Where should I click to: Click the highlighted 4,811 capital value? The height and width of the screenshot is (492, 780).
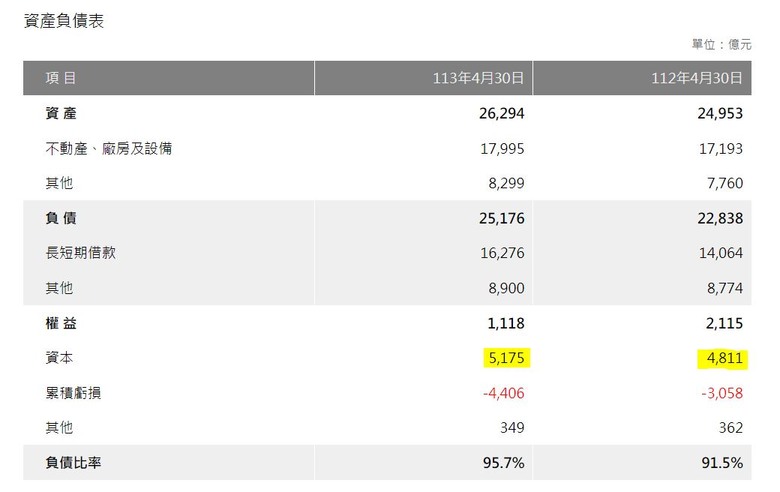point(724,358)
